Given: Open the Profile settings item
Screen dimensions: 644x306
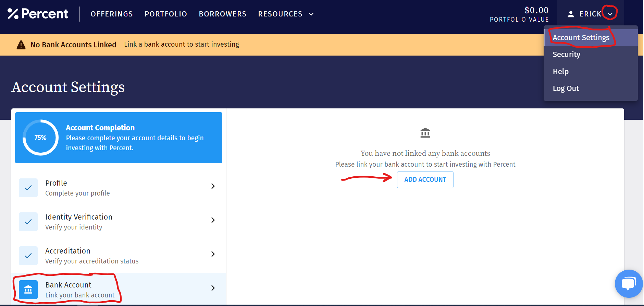Looking at the screenshot, I should pos(119,188).
